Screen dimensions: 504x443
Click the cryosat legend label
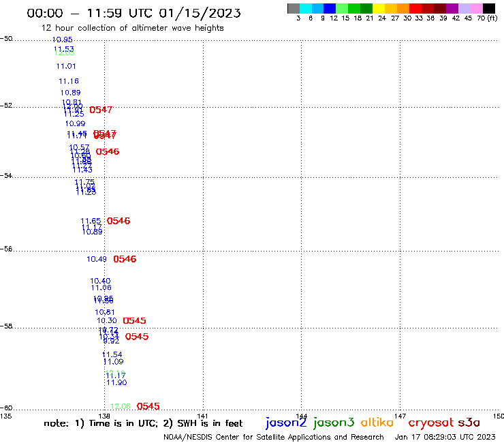431,423
